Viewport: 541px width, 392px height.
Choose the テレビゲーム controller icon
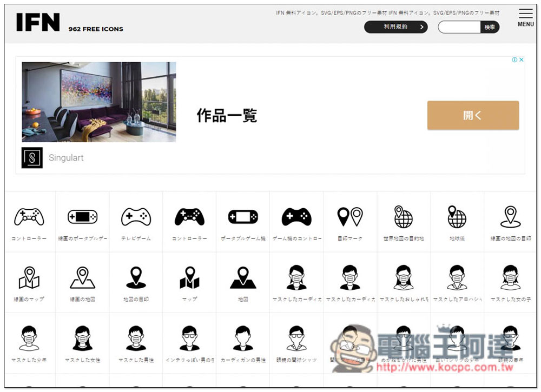pyautogui.click(x=136, y=217)
